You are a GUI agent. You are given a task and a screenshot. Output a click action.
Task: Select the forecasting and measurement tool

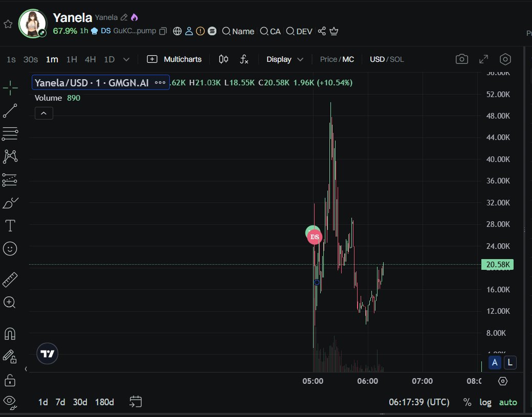[x=10, y=180]
